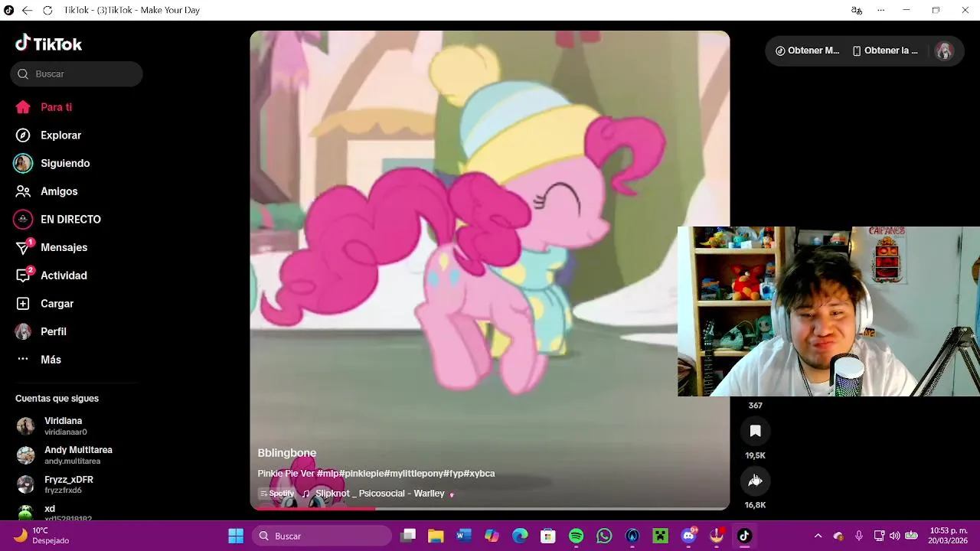Open Task View on the taskbar

point(408,536)
